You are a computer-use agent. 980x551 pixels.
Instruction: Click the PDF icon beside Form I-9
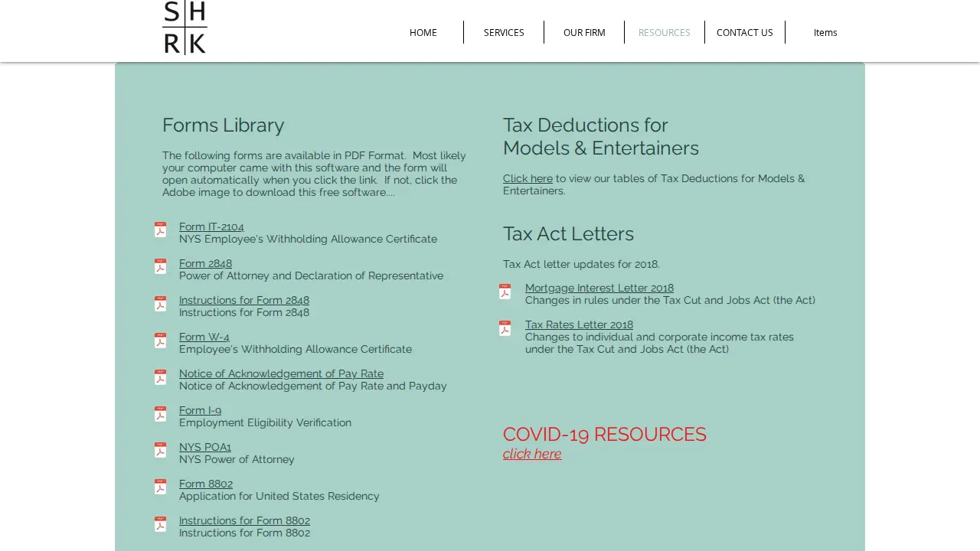tap(160, 413)
